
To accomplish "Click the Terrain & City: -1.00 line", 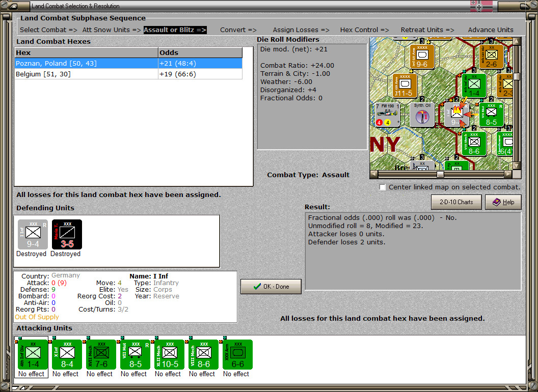I will point(295,74).
